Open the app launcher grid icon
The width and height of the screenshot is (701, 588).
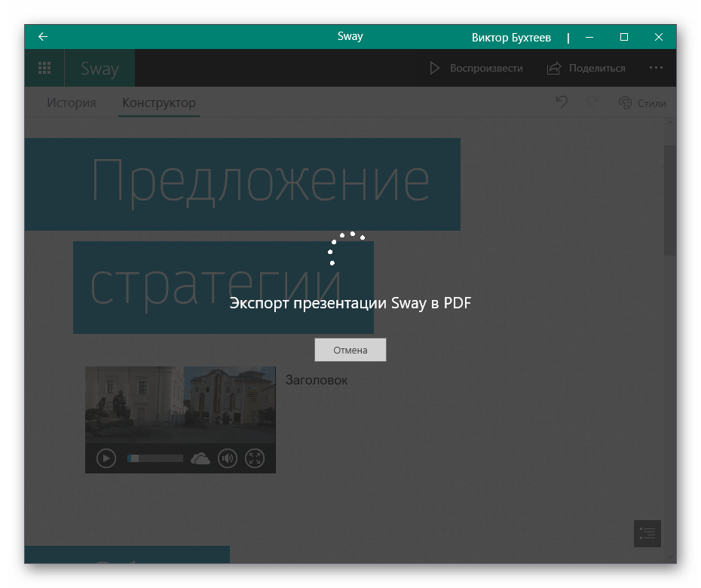(x=44, y=69)
